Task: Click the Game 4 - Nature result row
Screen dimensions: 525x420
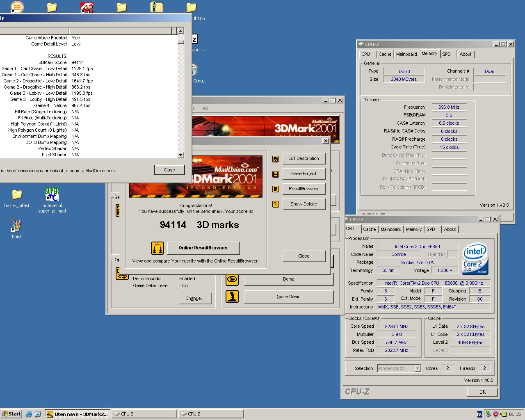Action: [88, 106]
